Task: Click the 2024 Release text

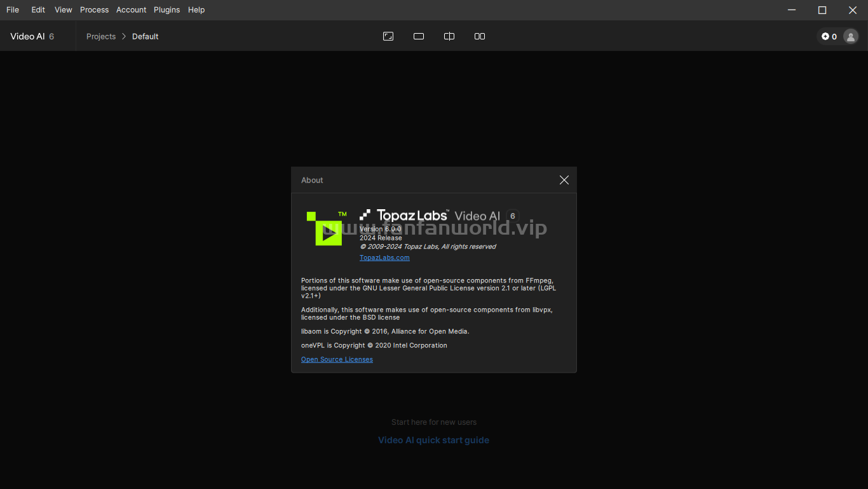Action: (x=381, y=238)
